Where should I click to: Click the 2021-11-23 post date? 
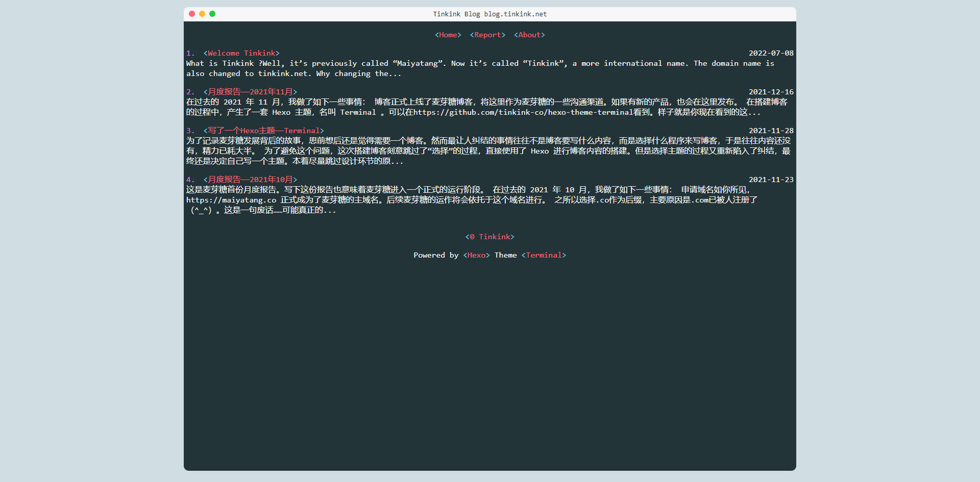(x=771, y=180)
